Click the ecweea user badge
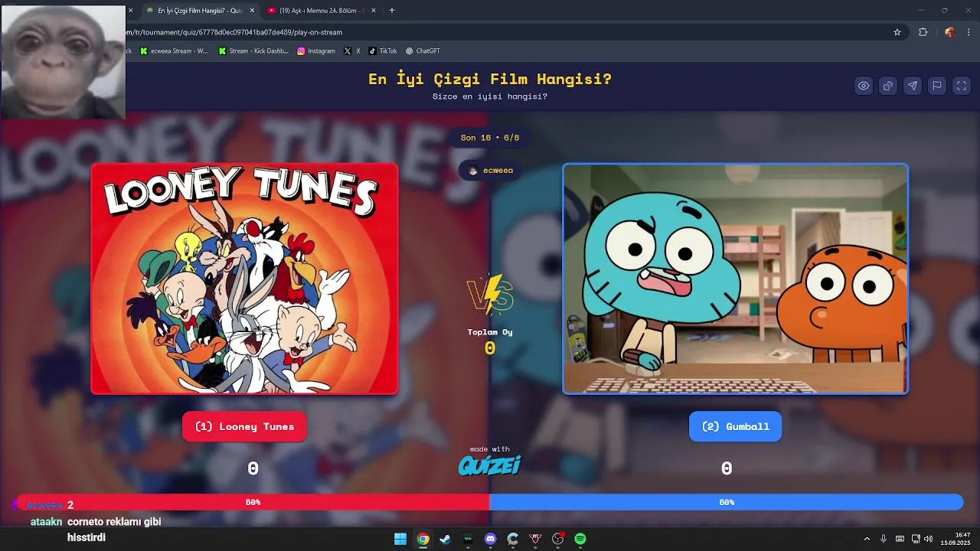Viewport: 980px width, 551px height. point(490,170)
